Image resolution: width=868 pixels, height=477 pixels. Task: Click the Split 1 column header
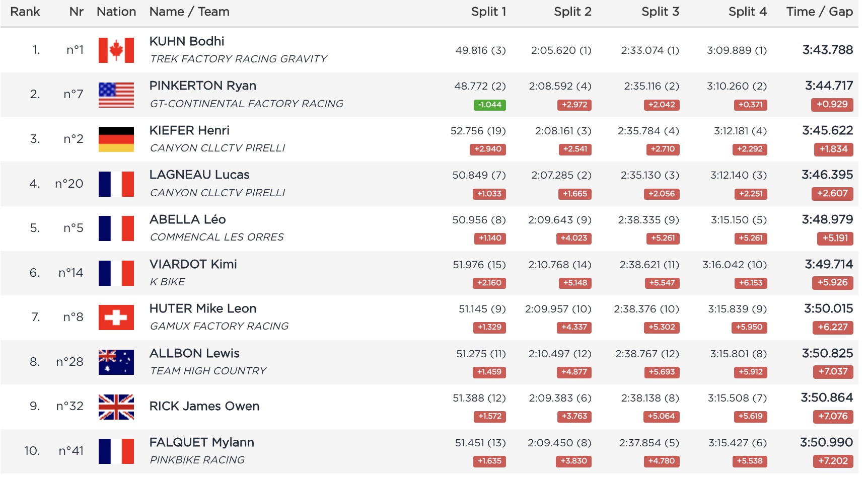[488, 12]
